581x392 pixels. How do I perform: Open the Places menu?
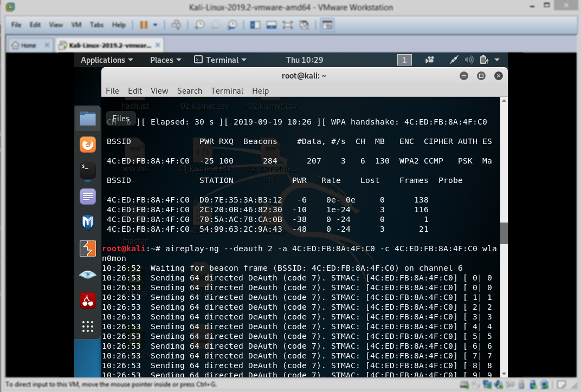coord(165,60)
